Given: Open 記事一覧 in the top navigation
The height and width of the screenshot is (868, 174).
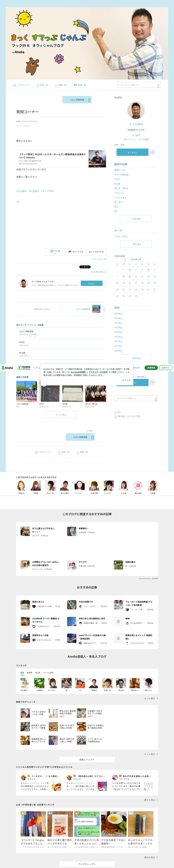Looking at the screenshot, I should click(x=43, y=85).
